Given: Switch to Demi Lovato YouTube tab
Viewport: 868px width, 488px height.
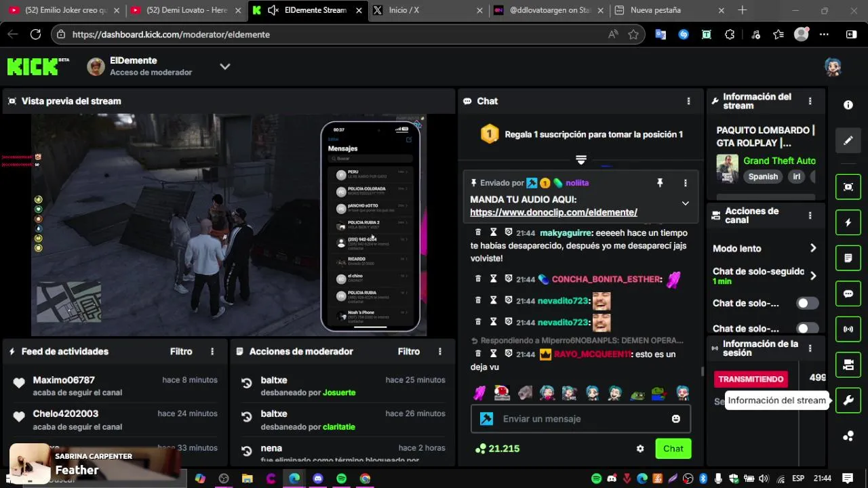Looking at the screenshot, I should pyautogui.click(x=186, y=10).
